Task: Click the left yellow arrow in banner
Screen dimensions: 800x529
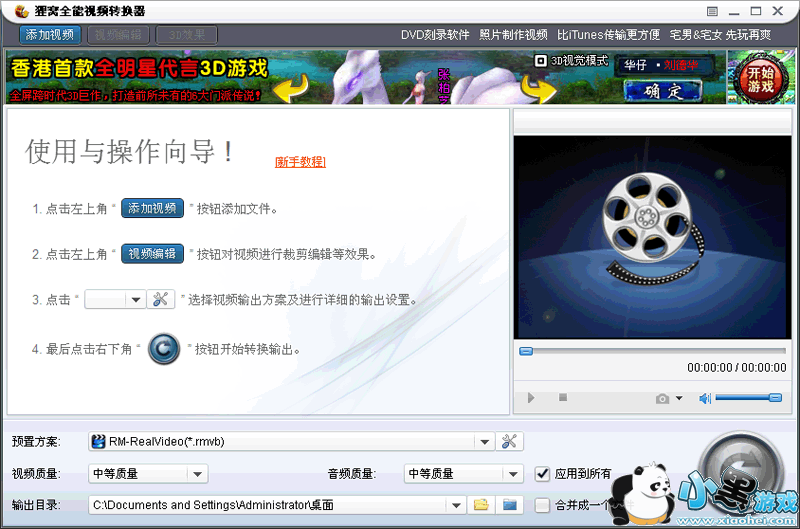Action: click(x=291, y=88)
